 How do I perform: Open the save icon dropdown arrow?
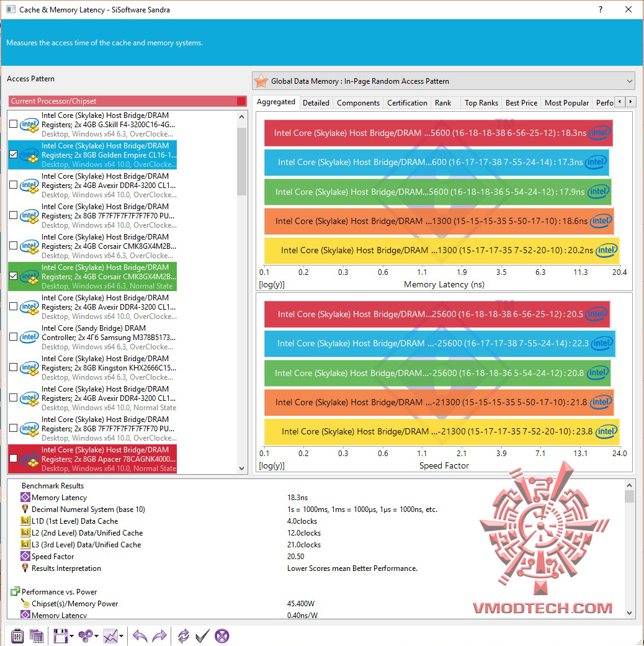pos(71,637)
